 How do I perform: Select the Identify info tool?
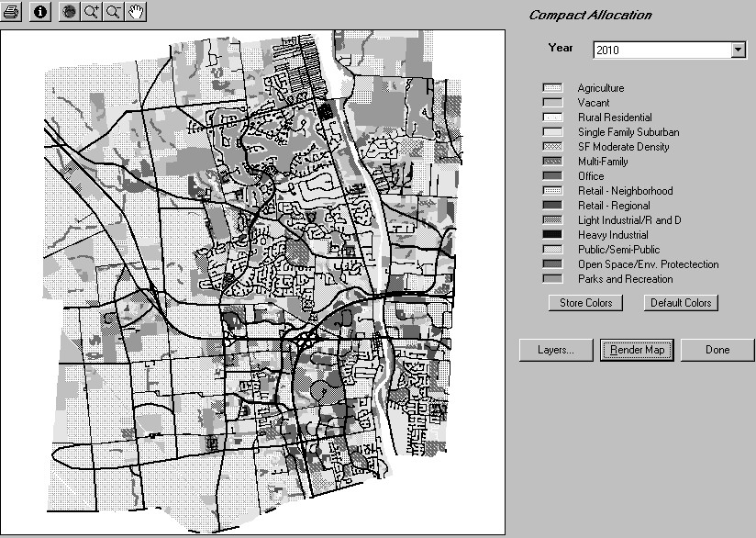40,11
